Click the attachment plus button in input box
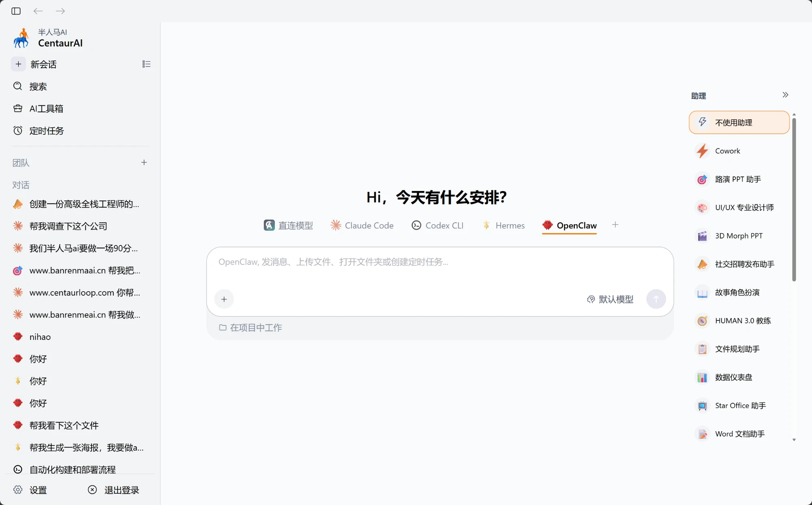 point(224,299)
